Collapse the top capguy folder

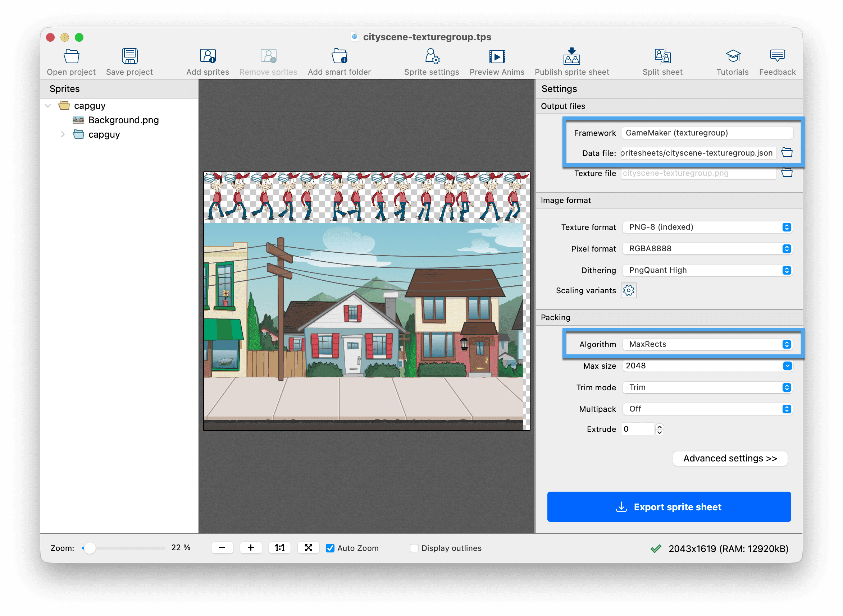(48, 106)
